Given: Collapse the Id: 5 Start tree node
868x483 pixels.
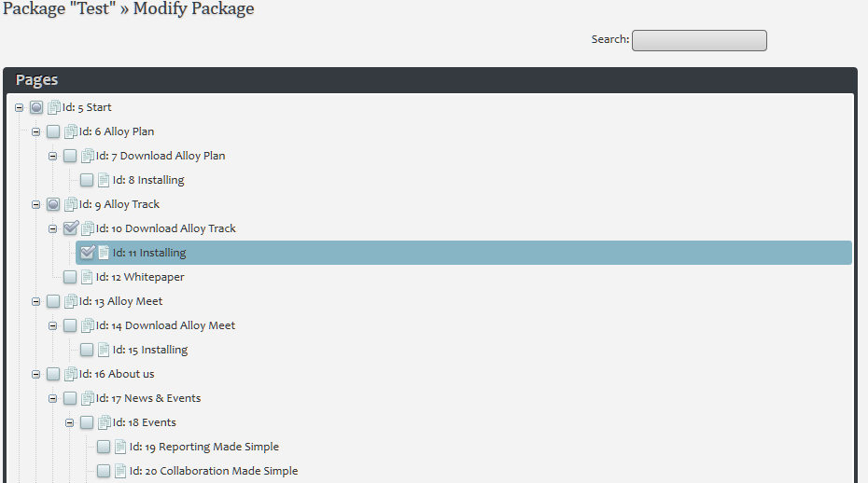Looking at the screenshot, I should [x=20, y=107].
